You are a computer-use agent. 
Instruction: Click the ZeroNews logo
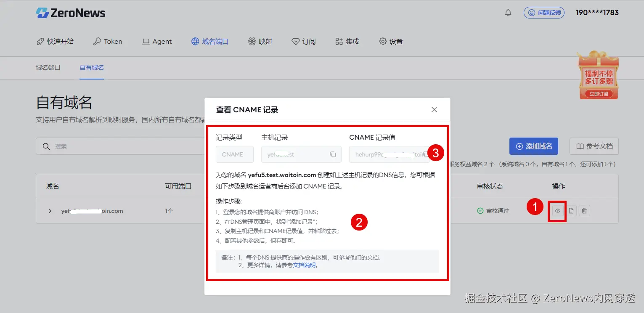(70, 13)
